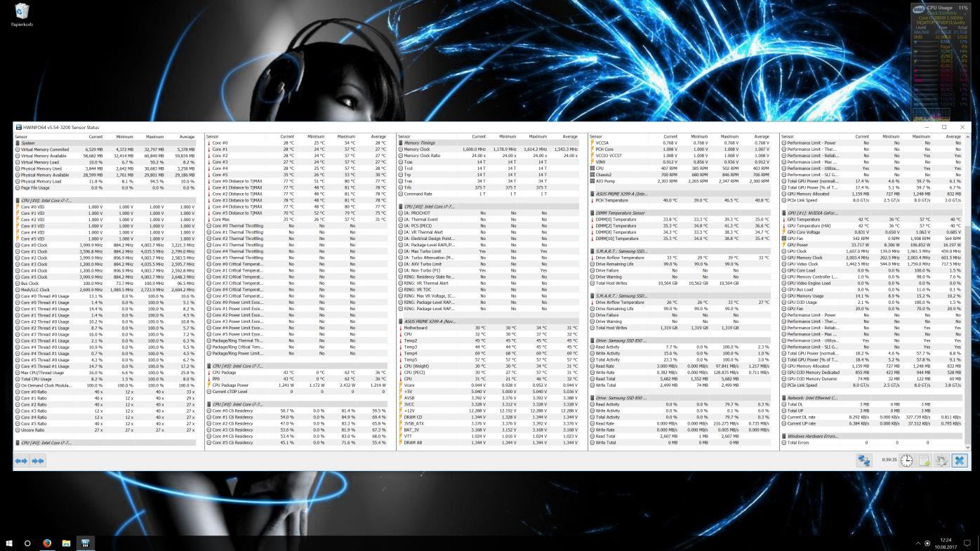This screenshot has height=551, width=980.
Task: Select the GPU Core Voltage row
Action: pos(871,232)
